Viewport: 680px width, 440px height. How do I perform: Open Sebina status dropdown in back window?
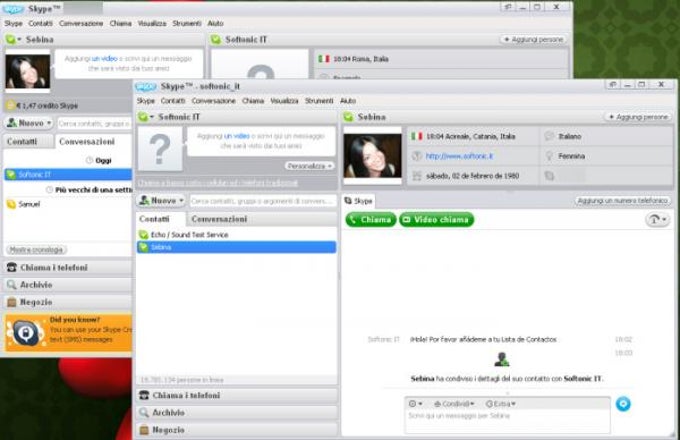coord(19,39)
